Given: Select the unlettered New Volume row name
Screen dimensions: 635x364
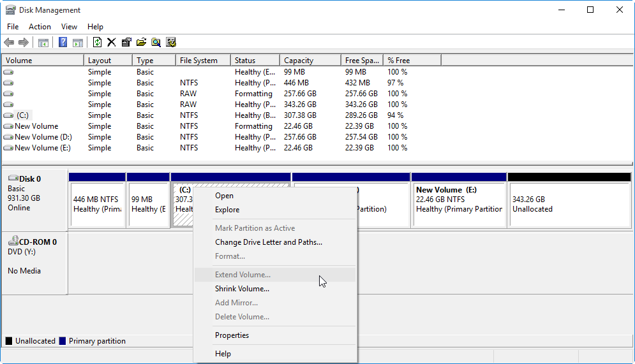Looking at the screenshot, I should (36, 127).
